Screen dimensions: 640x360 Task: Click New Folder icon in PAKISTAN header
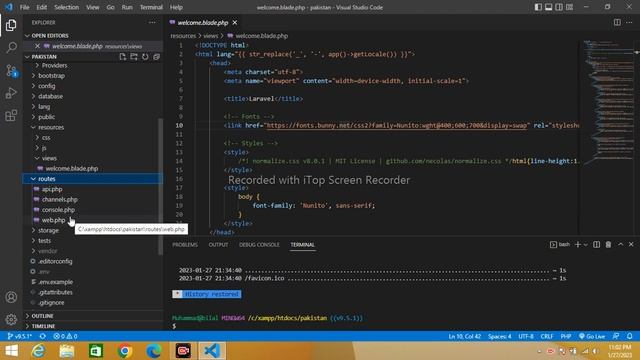(134, 57)
